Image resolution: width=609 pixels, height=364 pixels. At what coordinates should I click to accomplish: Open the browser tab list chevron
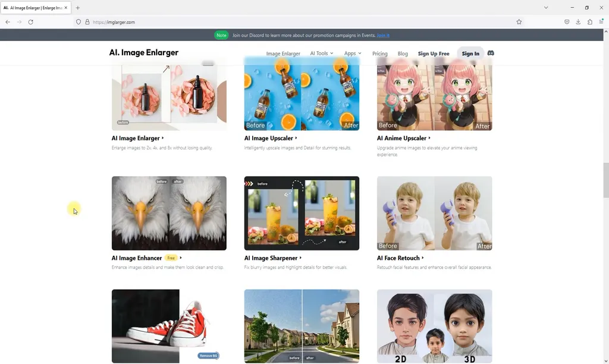[x=546, y=7]
